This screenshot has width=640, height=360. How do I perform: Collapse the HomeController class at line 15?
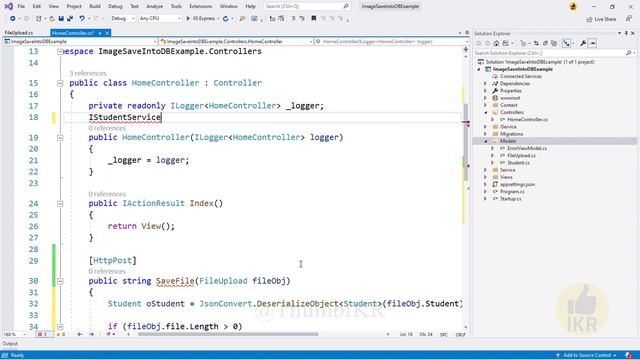tap(60, 83)
